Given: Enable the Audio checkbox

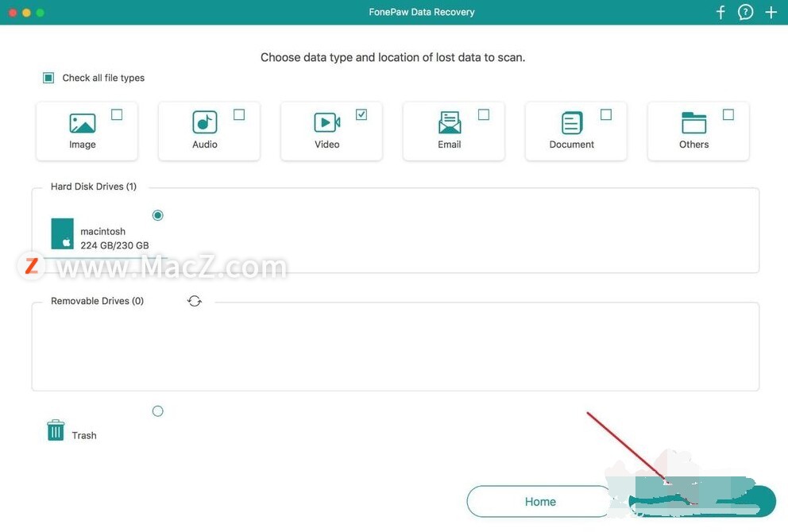Looking at the screenshot, I should tap(239, 115).
